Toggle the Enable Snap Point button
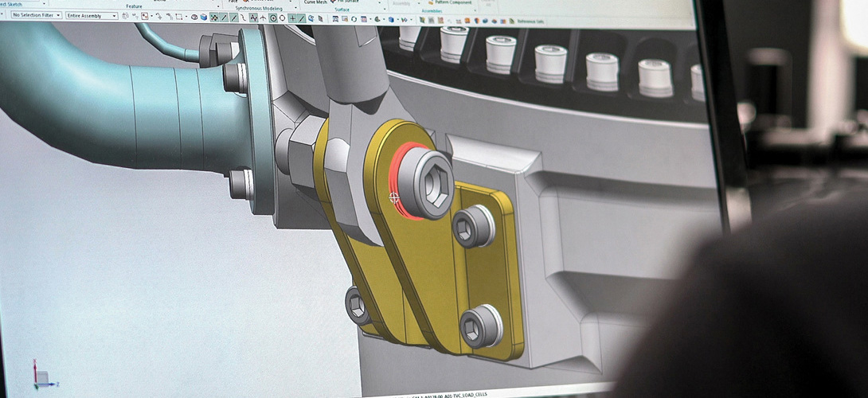Screen dimensions: 868x398 point(214,18)
